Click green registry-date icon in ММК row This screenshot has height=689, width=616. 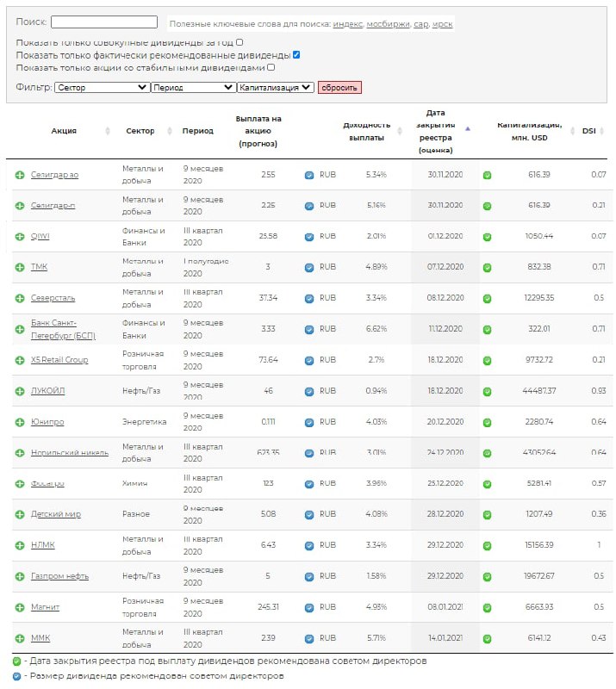coord(487,639)
